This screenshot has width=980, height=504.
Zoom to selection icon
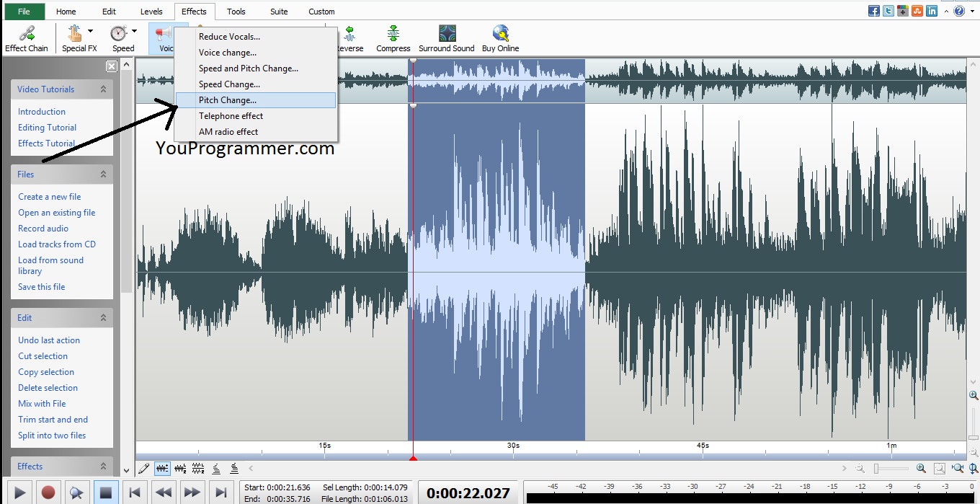(x=940, y=468)
